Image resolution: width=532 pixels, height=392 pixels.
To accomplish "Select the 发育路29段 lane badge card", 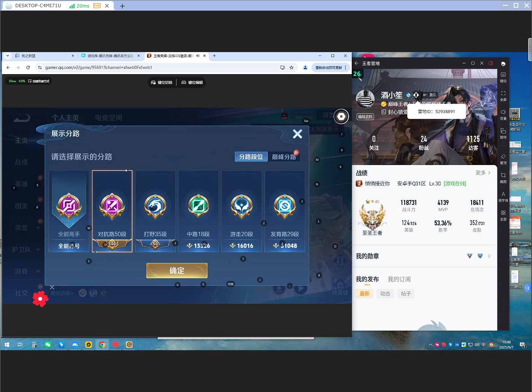I will 285,211.
